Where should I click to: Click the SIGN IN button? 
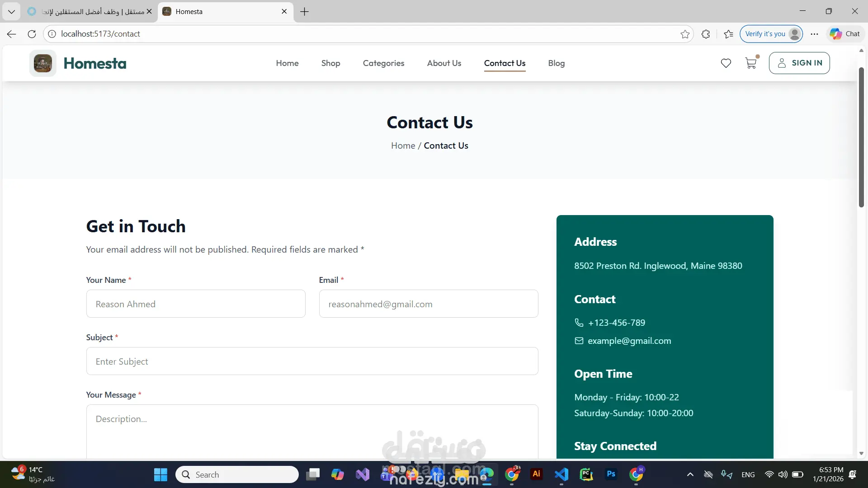799,63
